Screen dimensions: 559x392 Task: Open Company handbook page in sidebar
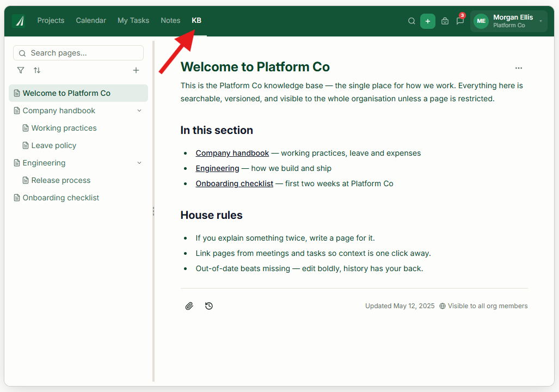tap(78, 111)
